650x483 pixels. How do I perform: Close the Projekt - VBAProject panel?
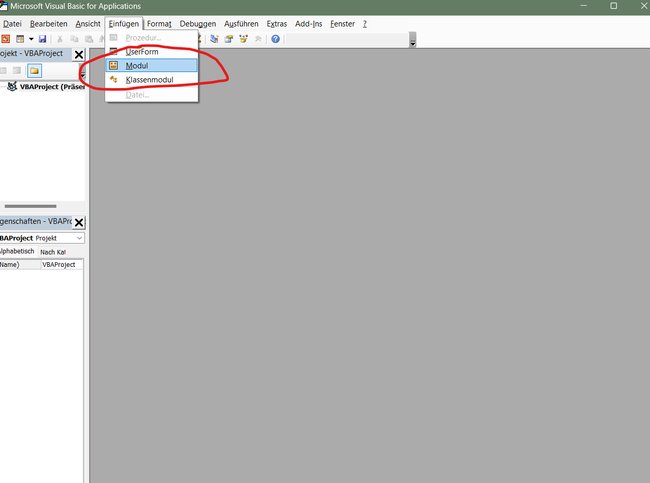(79, 55)
